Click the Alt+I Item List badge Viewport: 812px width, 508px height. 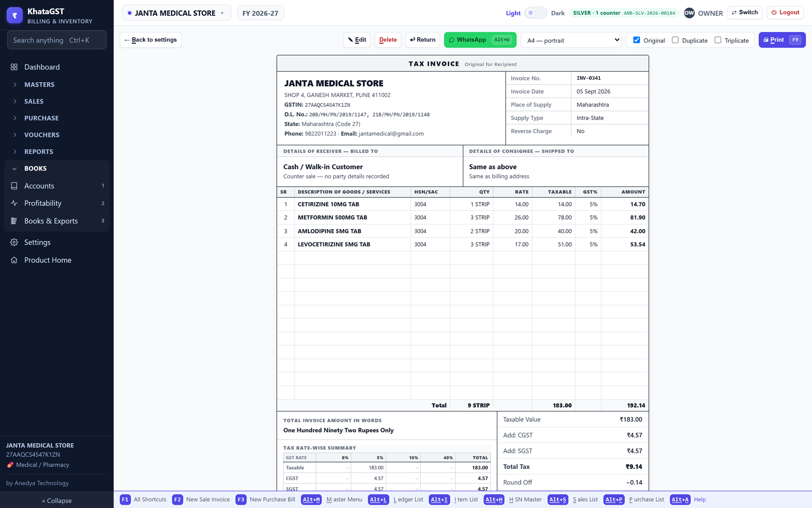pos(439,499)
